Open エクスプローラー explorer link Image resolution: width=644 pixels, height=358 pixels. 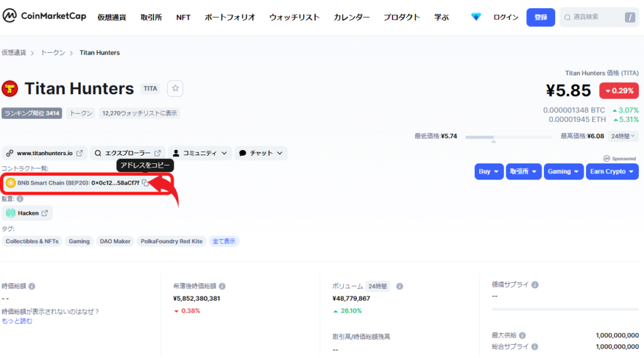point(128,153)
